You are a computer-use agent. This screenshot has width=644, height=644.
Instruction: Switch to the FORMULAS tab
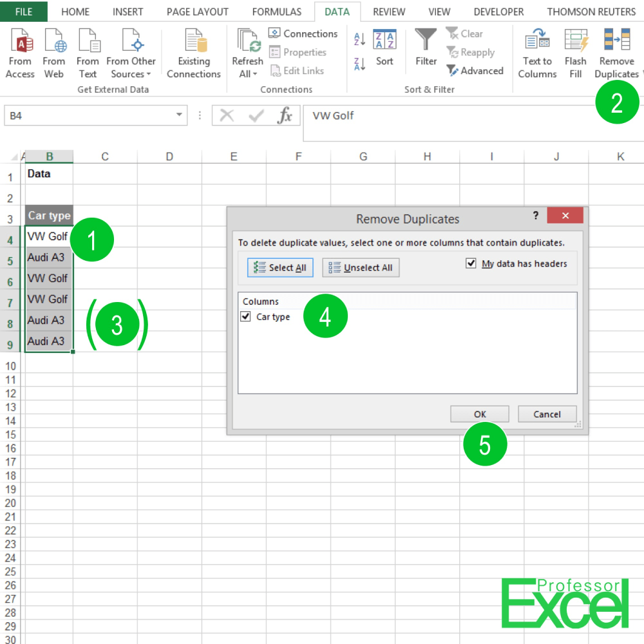277,12
